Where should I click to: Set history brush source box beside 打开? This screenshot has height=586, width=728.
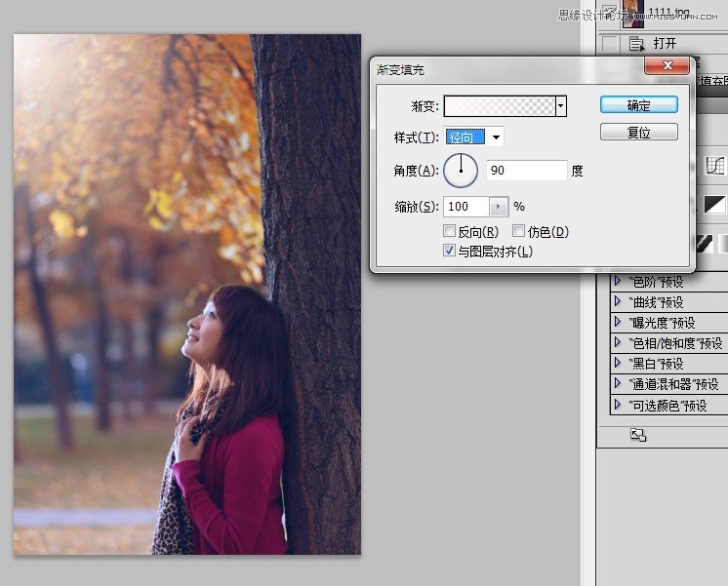tap(610, 44)
